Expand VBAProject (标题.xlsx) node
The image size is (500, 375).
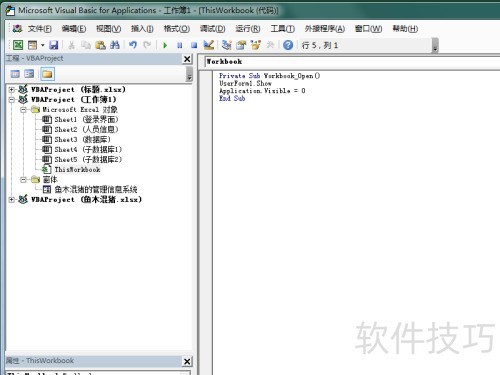(12, 89)
